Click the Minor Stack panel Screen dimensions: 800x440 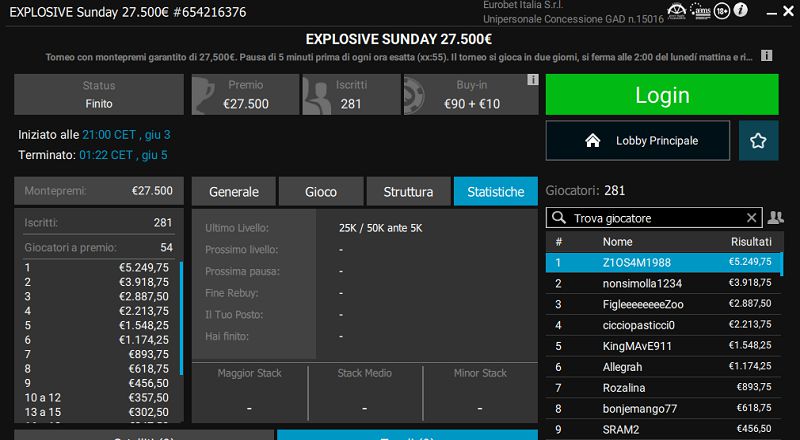click(x=480, y=392)
